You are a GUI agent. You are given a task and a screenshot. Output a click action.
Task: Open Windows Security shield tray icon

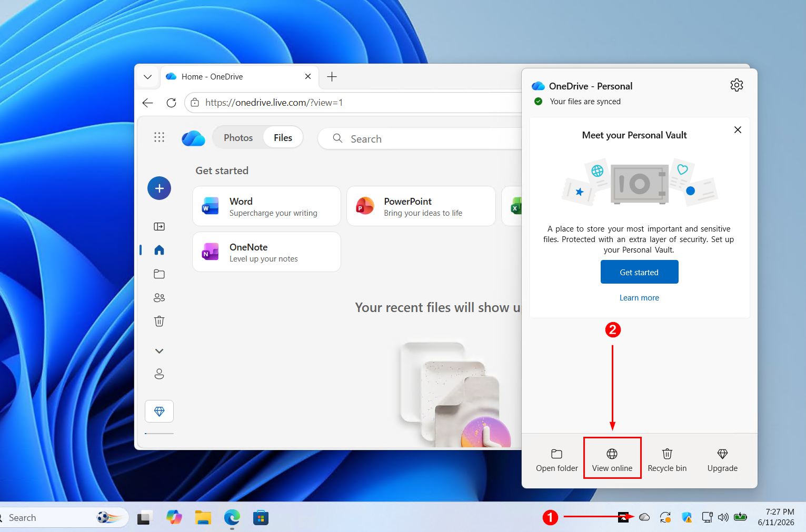(x=686, y=517)
